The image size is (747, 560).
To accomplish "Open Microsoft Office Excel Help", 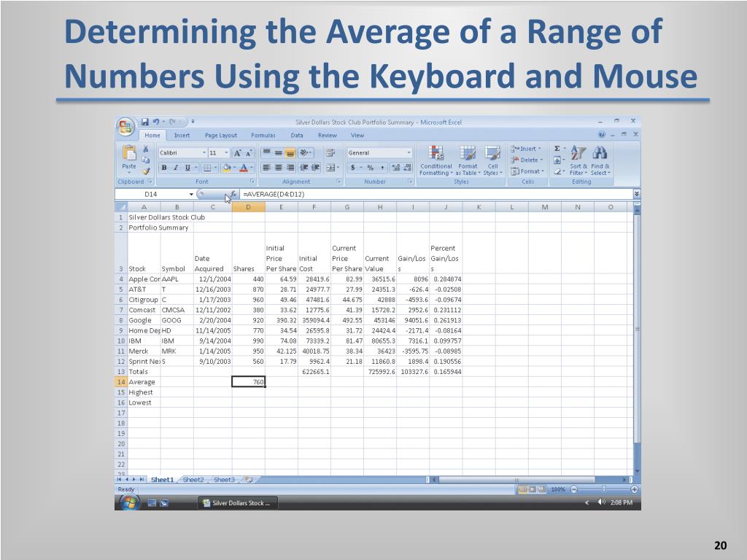I will pos(602,135).
